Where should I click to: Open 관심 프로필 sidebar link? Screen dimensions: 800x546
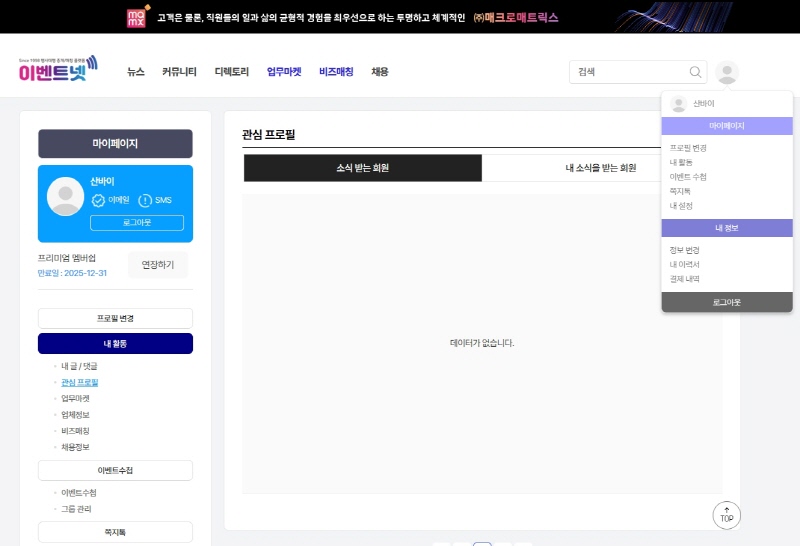click(x=80, y=382)
